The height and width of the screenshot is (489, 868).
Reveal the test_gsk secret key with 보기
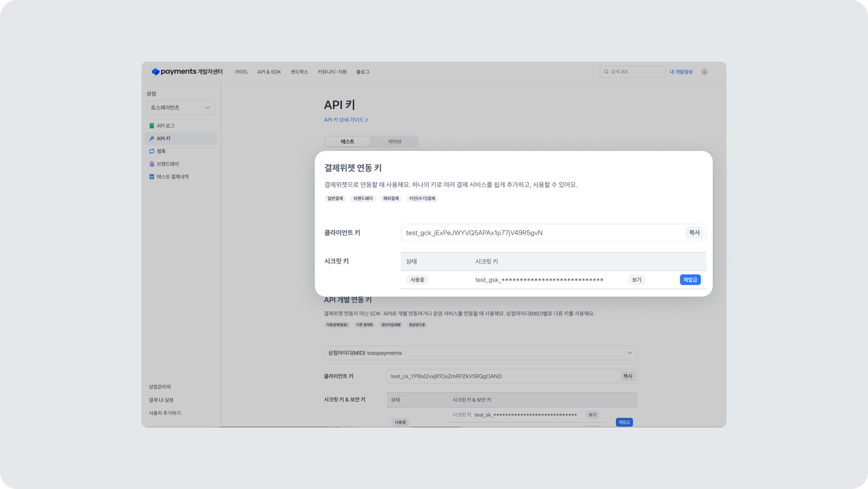[637, 280]
